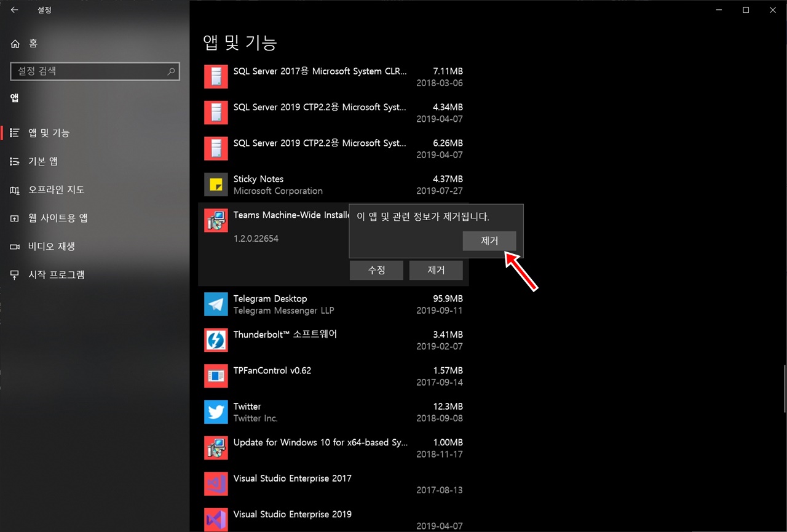Open the Startup (시작 프로그램) section
Image resolution: width=787 pixels, height=532 pixels.
(95, 274)
